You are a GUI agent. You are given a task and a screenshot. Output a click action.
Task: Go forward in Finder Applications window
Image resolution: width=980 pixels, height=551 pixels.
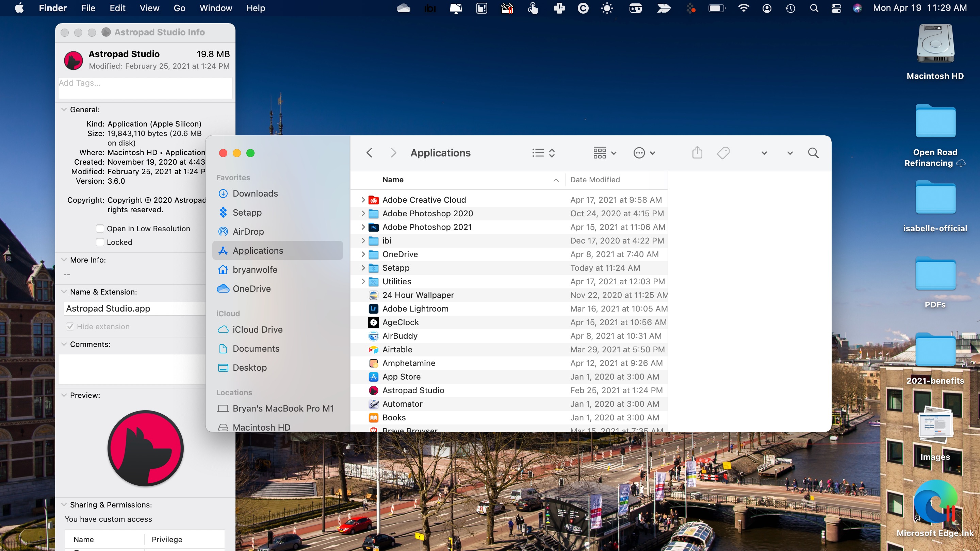pyautogui.click(x=393, y=153)
